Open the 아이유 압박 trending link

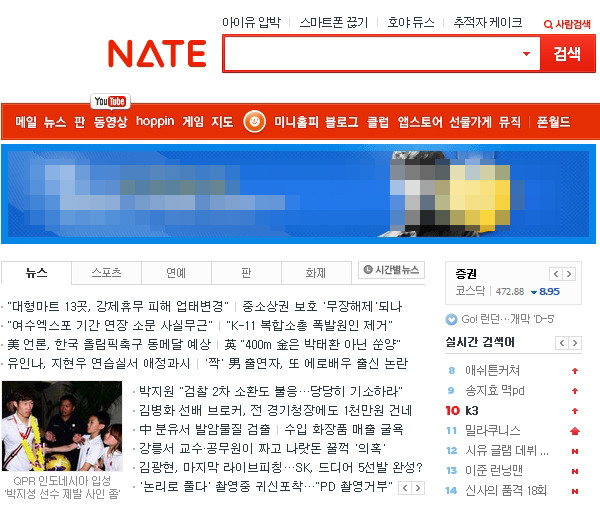coord(251,23)
